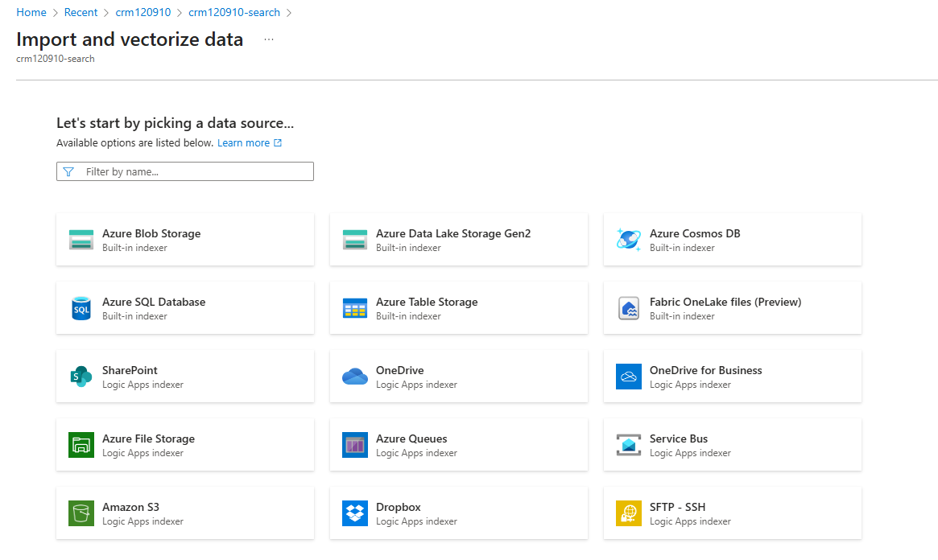This screenshot has height=560, width=938.
Task: Click 'Logic Apps indexer' under Dropbox
Action: coord(416,521)
